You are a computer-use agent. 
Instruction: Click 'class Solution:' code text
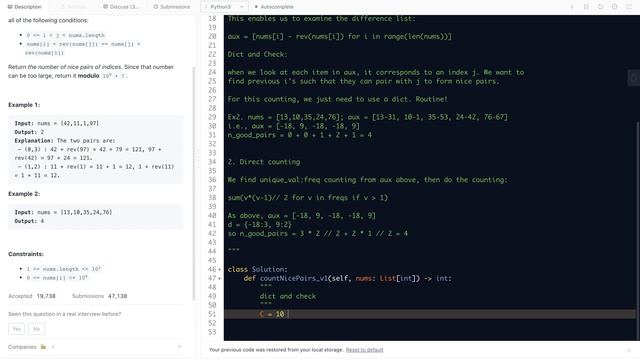[x=258, y=270]
